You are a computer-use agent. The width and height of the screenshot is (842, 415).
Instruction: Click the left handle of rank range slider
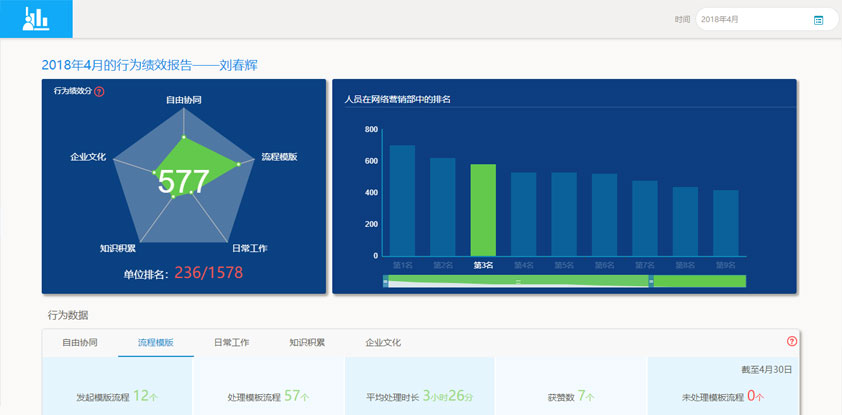click(385, 281)
